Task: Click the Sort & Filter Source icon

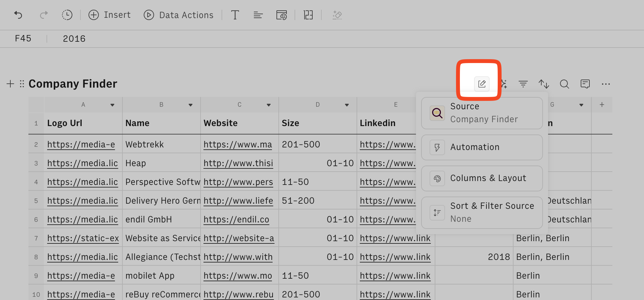Action: (437, 213)
